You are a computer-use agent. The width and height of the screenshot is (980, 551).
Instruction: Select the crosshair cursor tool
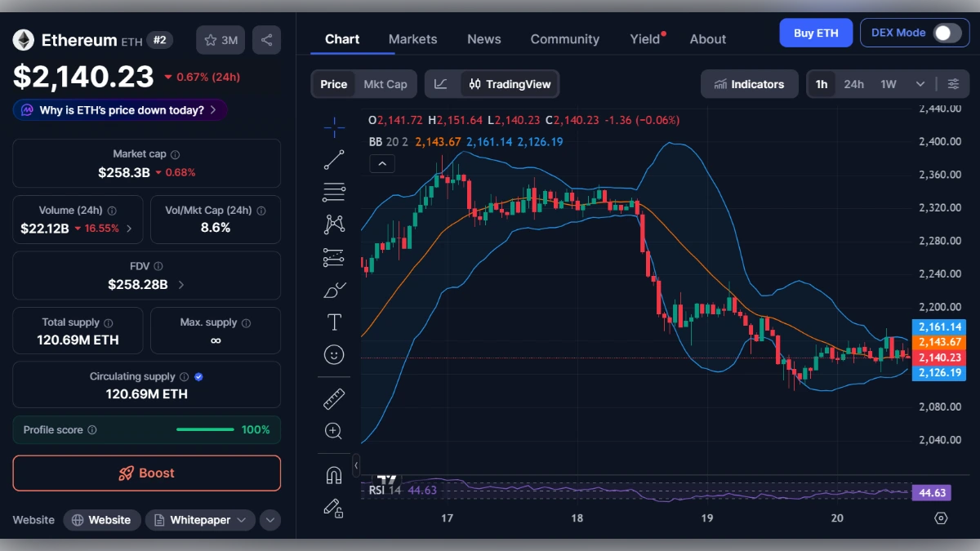tap(334, 127)
